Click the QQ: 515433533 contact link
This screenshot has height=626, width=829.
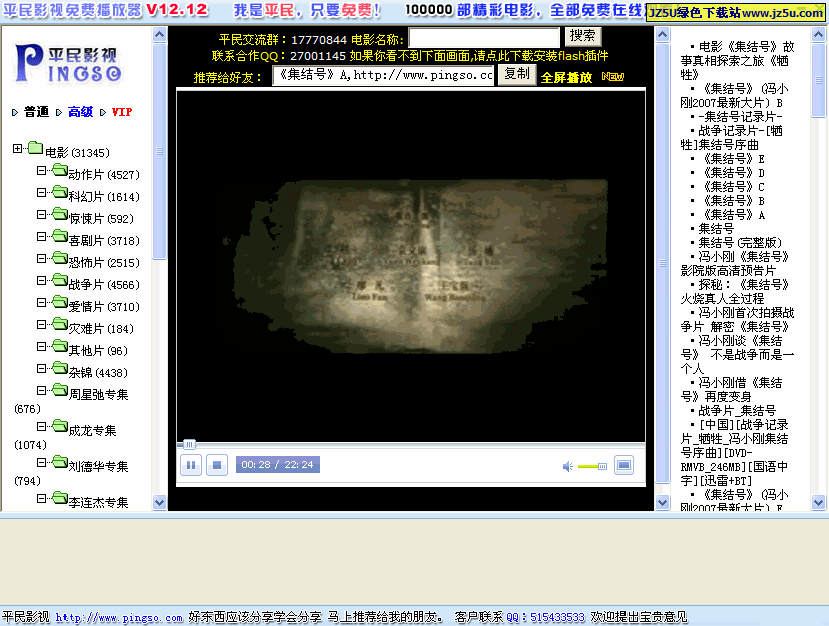[546, 617]
